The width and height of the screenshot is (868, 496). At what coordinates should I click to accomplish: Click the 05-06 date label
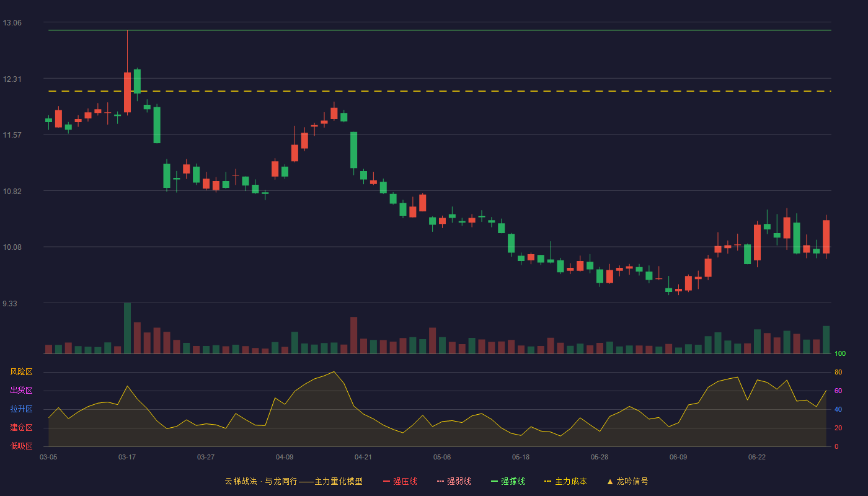pos(442,457)
